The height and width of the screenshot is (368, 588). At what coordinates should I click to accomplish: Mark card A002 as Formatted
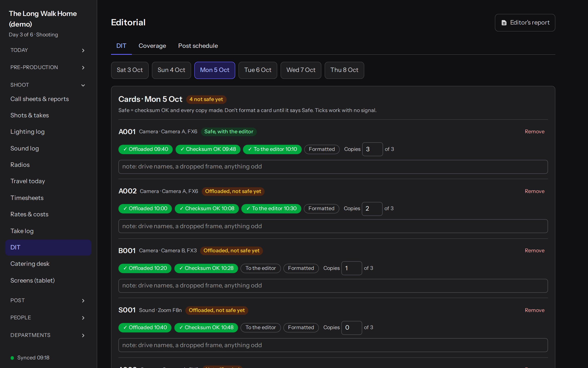point(321,209)
